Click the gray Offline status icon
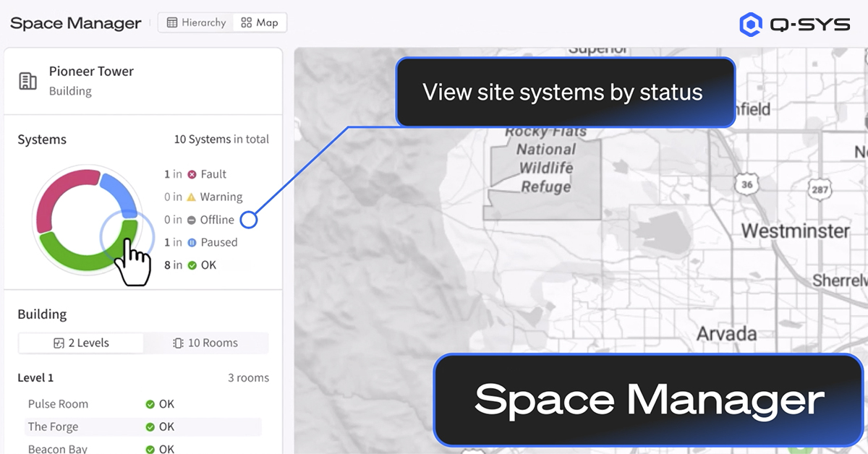The image size is (868, 454). point(192,220)
